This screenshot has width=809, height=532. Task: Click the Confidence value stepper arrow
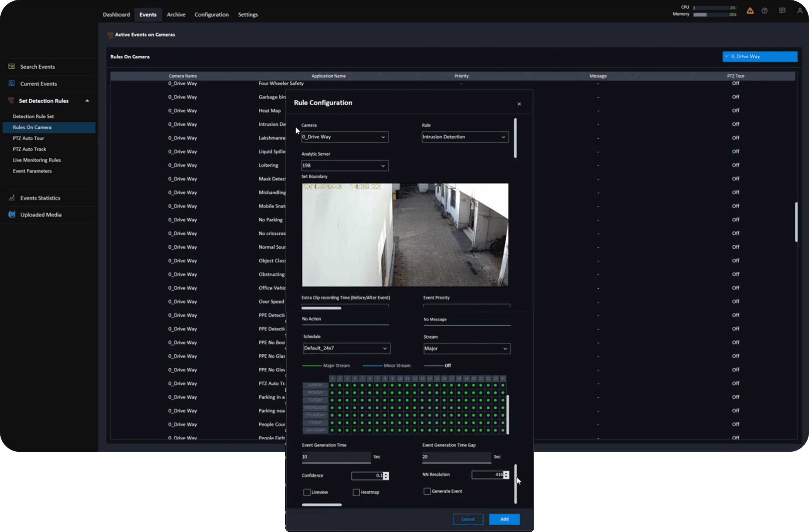(386, 475)
